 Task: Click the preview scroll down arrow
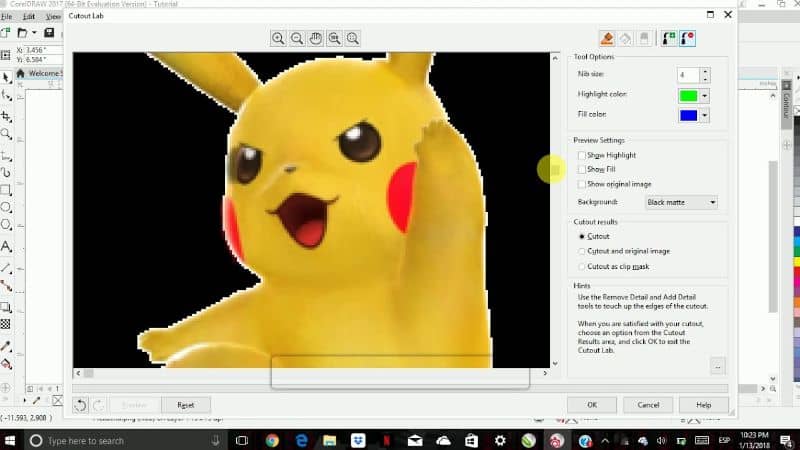(x=555, y=364)
